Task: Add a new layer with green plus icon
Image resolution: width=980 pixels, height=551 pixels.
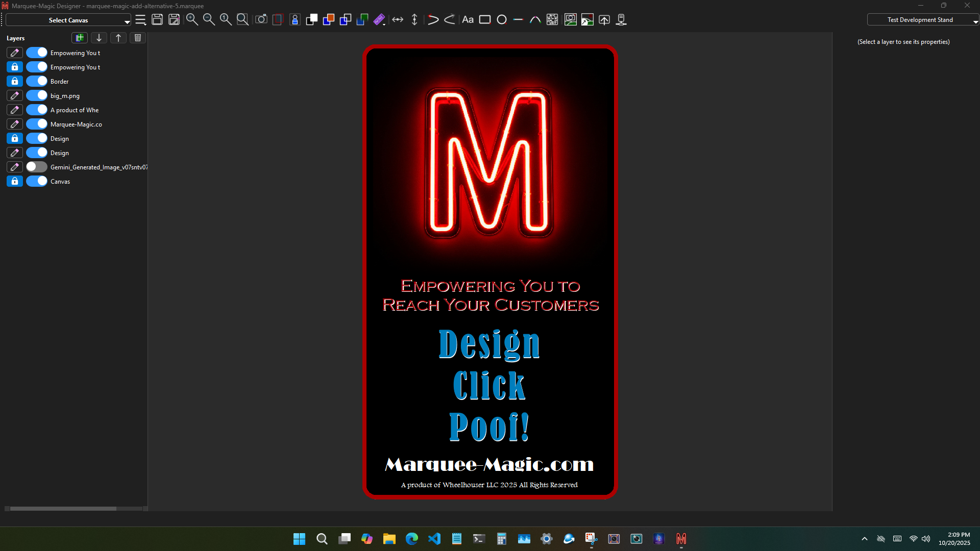Action: click(x=79, y=38)
